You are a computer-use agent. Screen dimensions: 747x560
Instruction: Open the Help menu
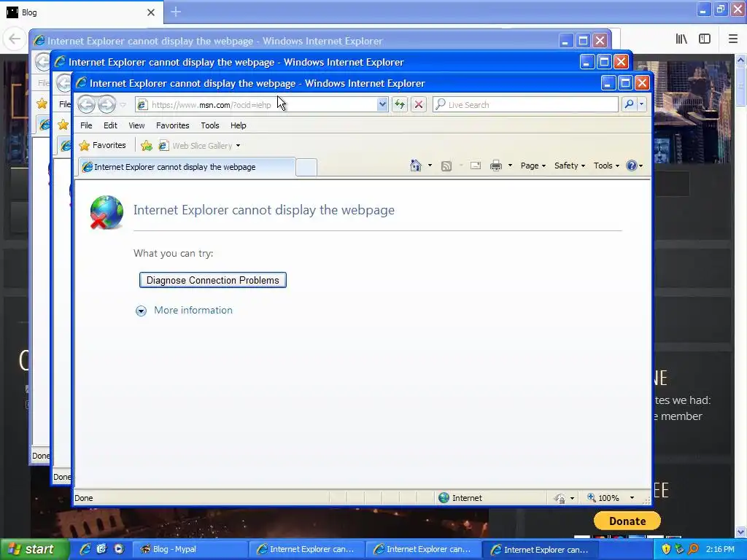point(239,125)
